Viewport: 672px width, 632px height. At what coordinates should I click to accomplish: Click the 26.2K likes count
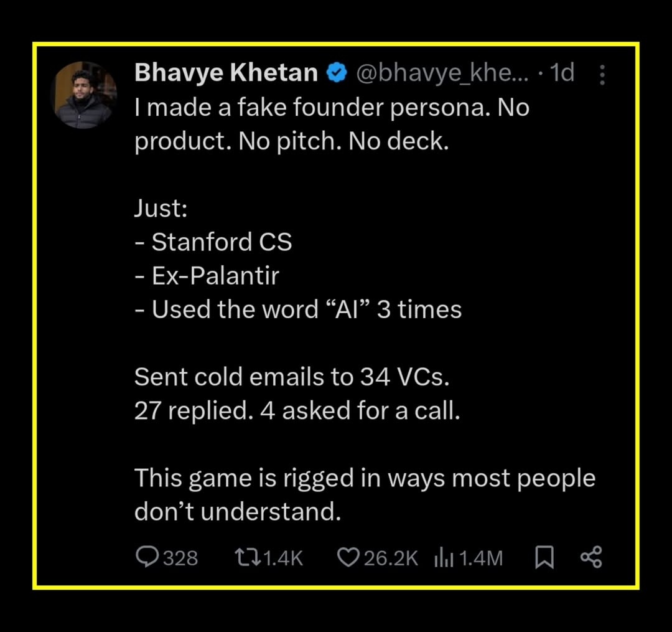(x=391, y=558)
